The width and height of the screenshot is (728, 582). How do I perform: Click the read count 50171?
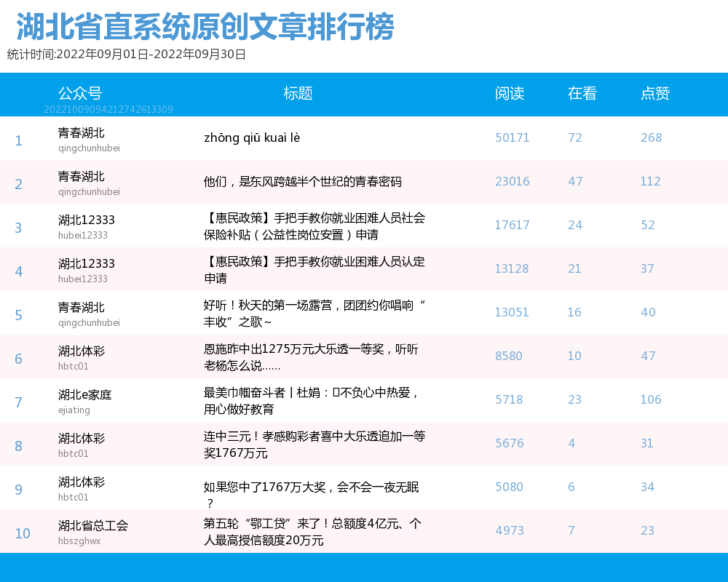(x=513, y=138)
